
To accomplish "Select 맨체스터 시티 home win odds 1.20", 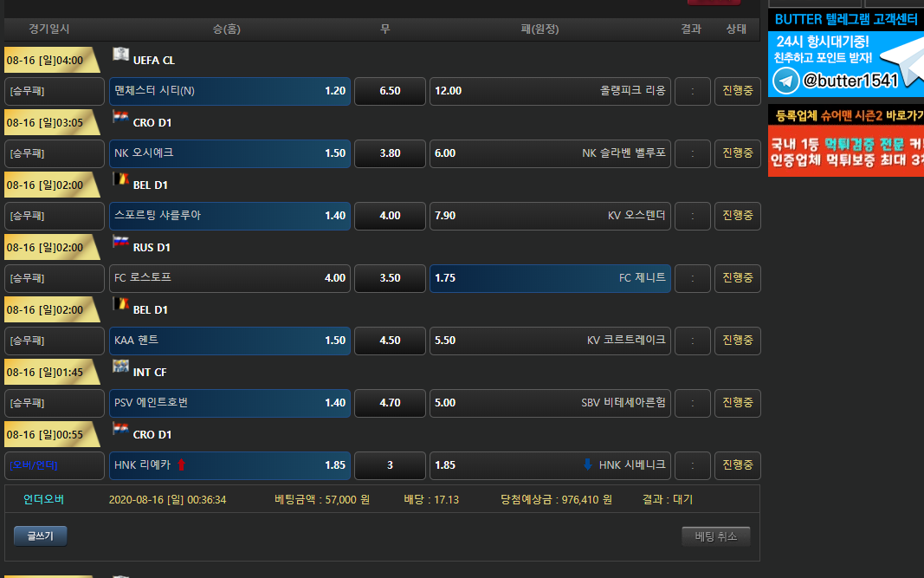I will click(x=229, y=91).
